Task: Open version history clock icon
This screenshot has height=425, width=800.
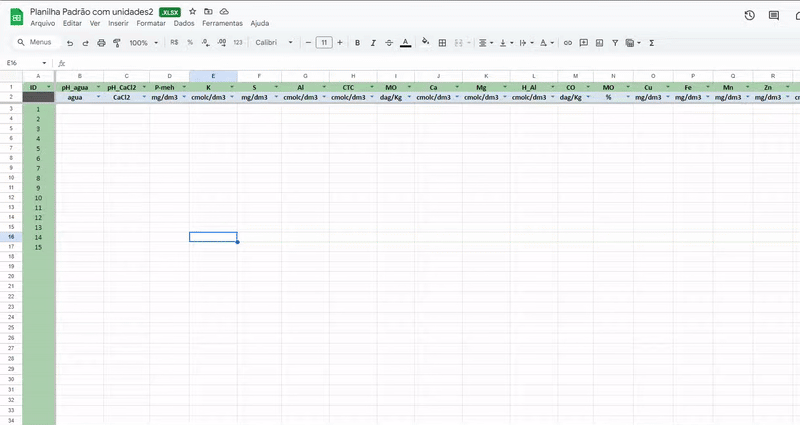Action: click(x=749, y=15)
